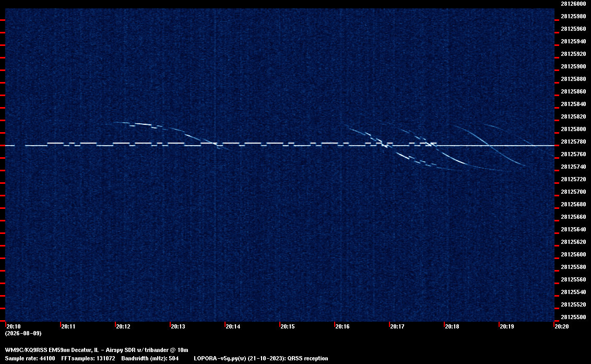
Task: Click the 28125720 frequency label
Action: (573, 179)
